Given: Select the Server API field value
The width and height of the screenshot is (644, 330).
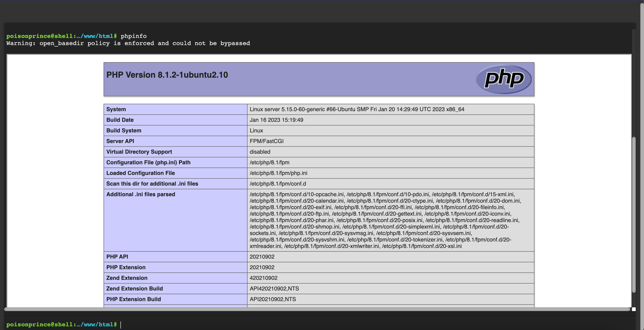Looking at the screenshot, I should pyautogui.click(x=266, y=141).
